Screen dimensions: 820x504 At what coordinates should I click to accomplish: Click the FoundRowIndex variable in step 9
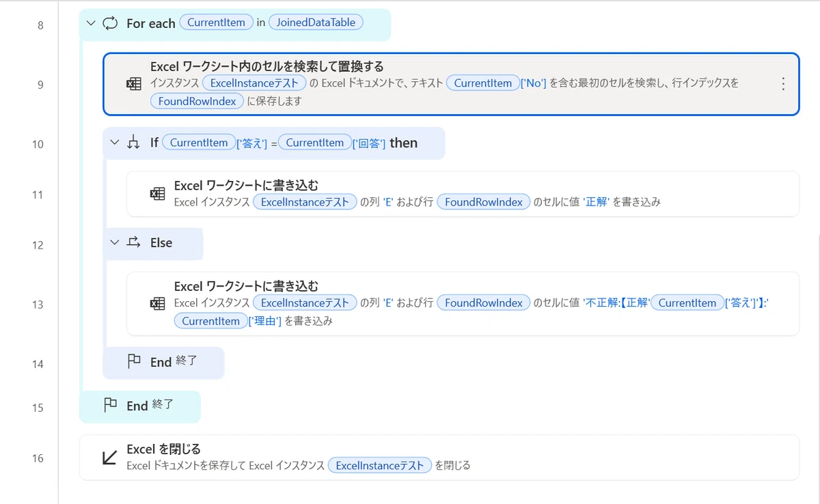click(197, 101)
